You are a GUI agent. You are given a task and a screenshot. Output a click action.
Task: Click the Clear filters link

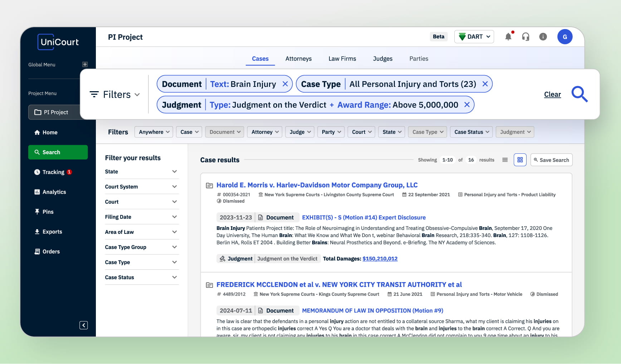point(552,94)
